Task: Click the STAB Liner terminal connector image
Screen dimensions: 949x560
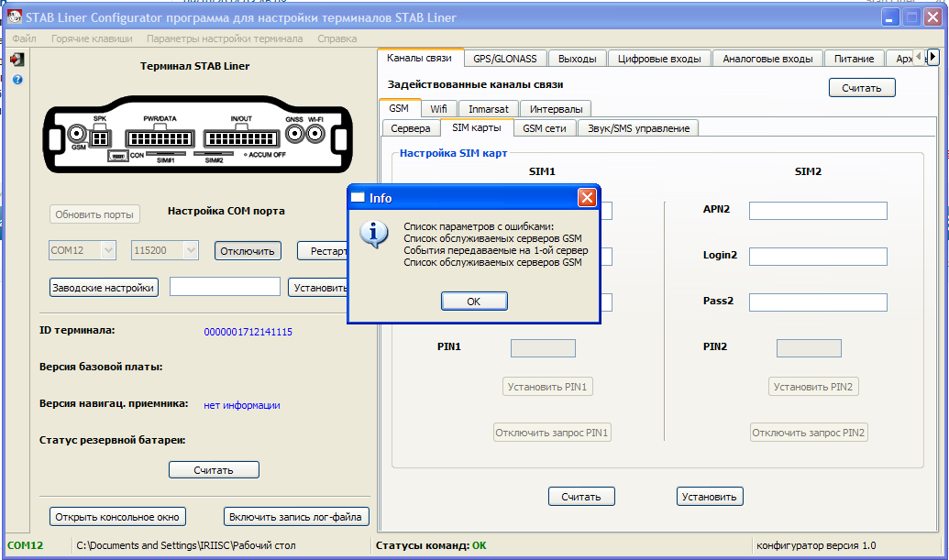Action: point(197,136)
